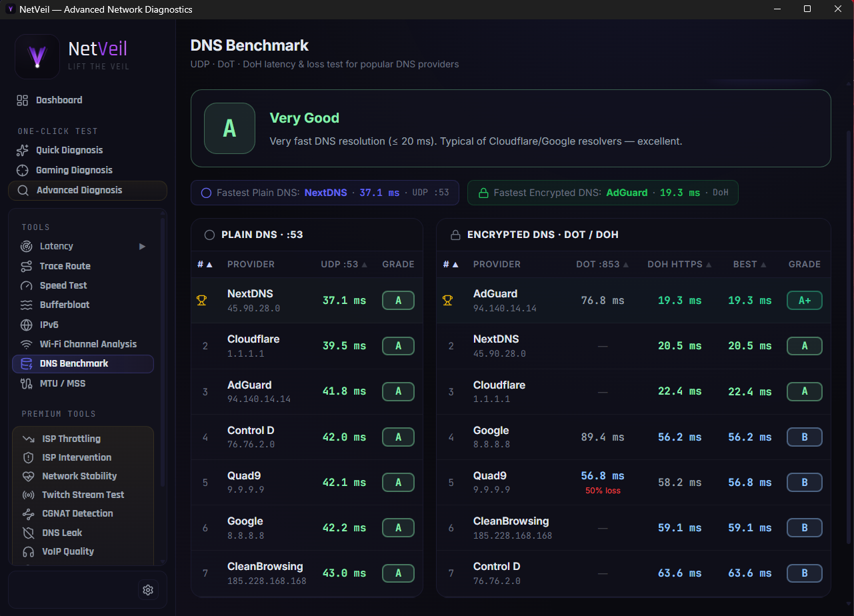Click the Very Good rating heading
The height and width of the screenshot is (616, 854).
click(305, 118)
